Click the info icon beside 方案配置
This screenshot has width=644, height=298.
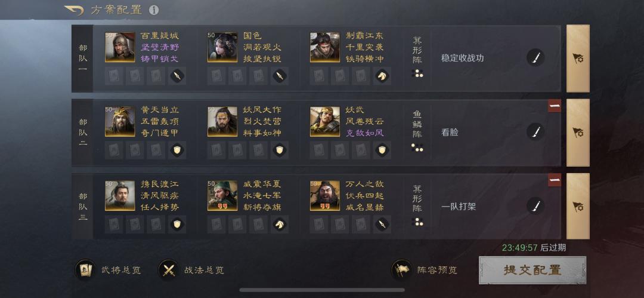[x=154, y=10]
